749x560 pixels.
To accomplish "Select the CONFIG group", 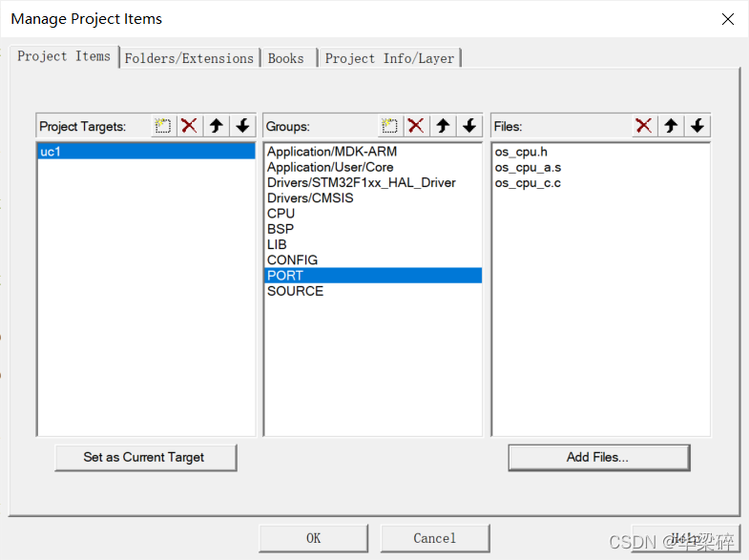I will pos(372,259).
